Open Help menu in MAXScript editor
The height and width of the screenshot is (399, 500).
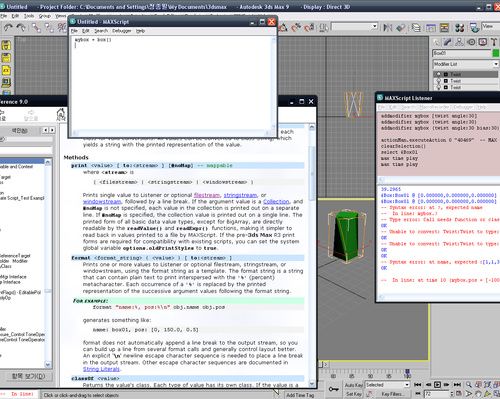coord(140,31)
